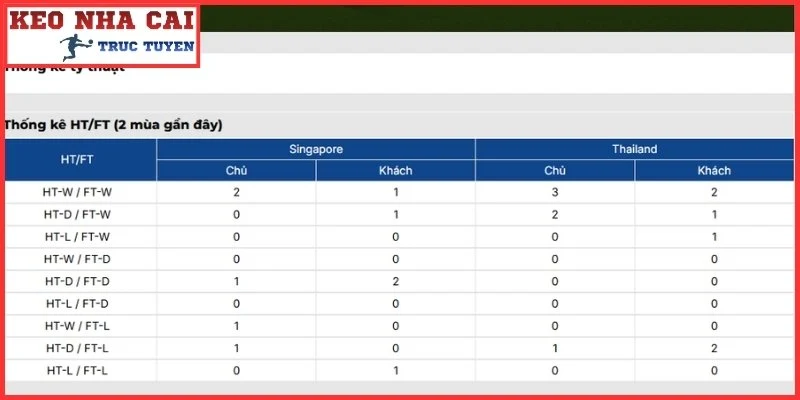Click the Thailand team header
The height and width of the screenshot is (400, 800).
click(635, 149)
